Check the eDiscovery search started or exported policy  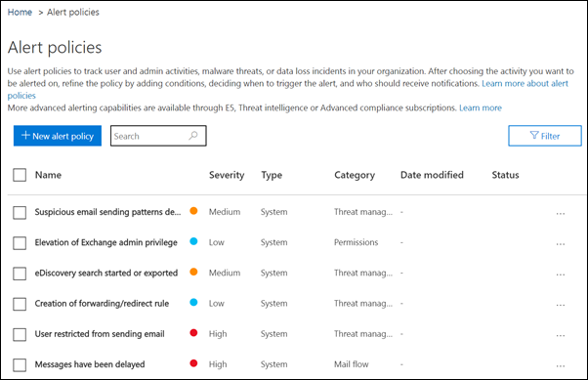tap(20, 274)
